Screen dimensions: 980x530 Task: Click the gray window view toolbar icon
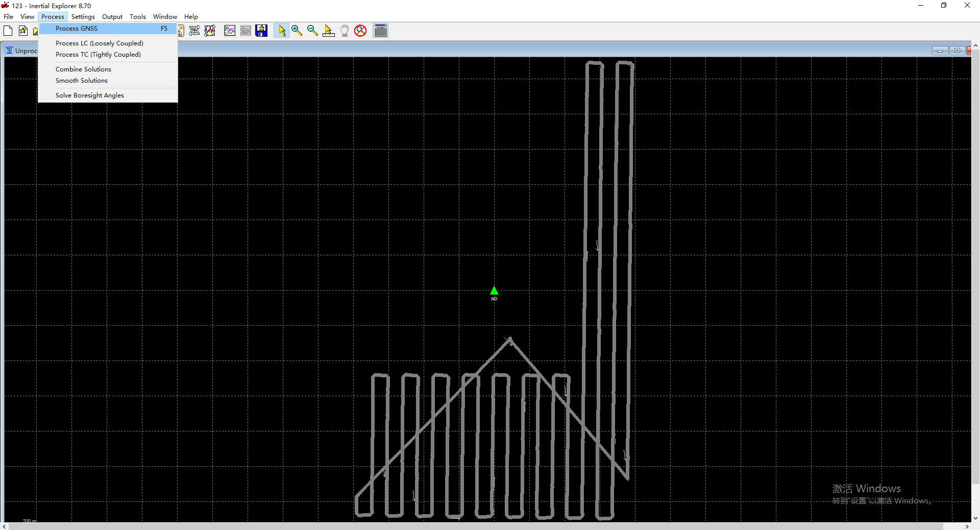[380, 31]
